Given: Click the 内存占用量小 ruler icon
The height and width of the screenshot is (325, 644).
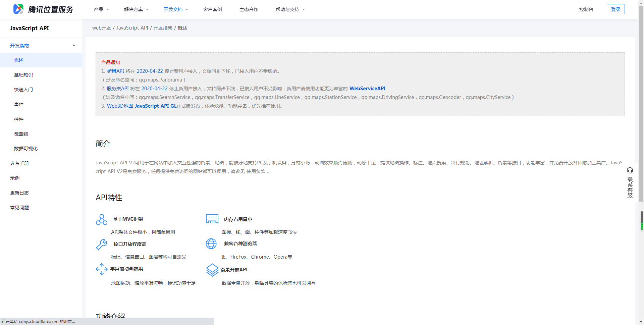Looking at the screenshot, I should coord(212,218).
